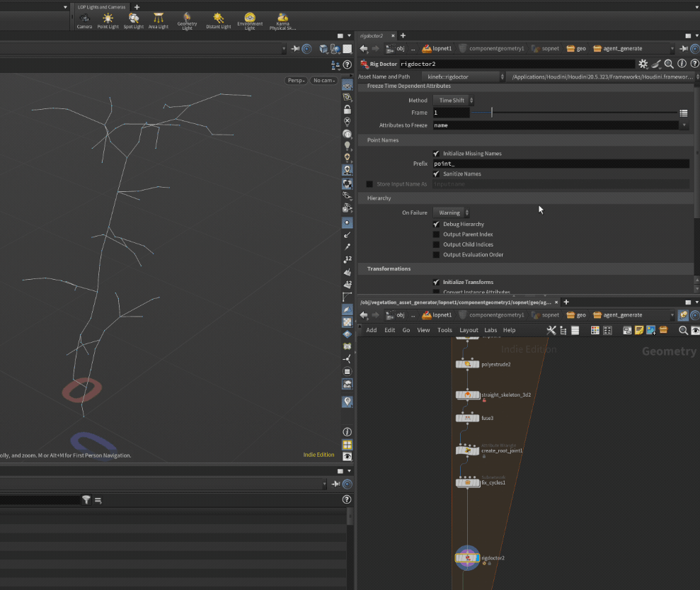Expand the Persp viewport camera menu
This screenshot has width=700, height=590.
pyautogui.click(x=297, y=80)
